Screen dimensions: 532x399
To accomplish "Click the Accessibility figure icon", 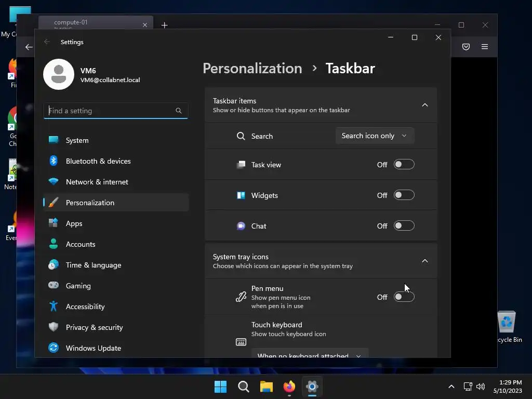I will [54, 307].
